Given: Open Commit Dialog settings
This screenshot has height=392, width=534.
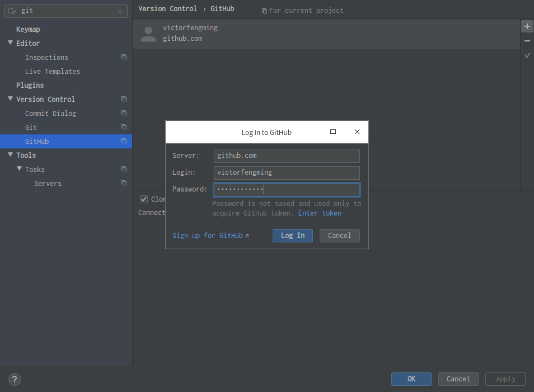Looking at the screenshot, I should (50, 114).
